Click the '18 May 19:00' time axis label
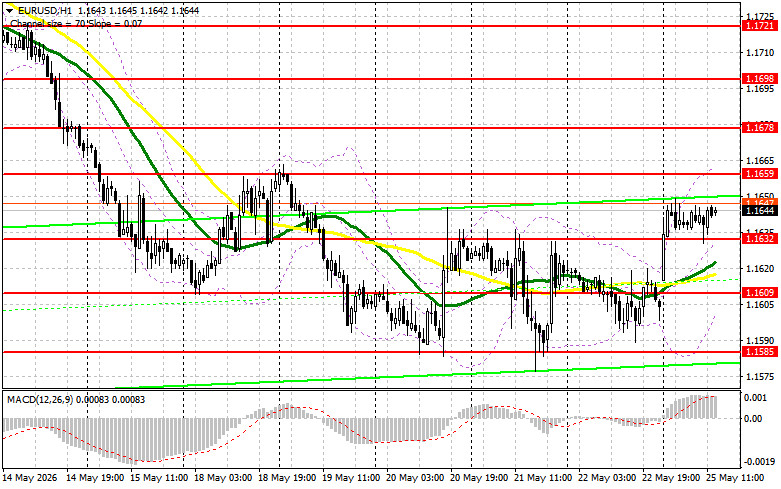 pyautogui.click(x=287, y=478)
